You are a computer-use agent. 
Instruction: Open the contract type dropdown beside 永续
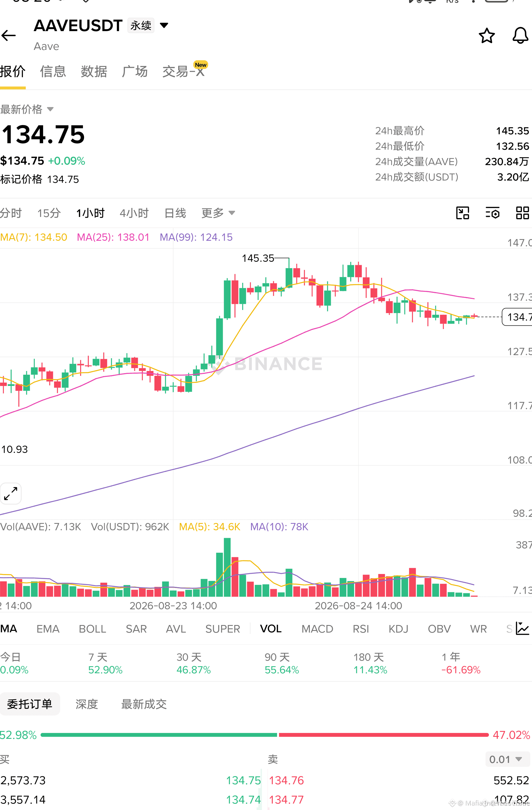coord(164,26)
